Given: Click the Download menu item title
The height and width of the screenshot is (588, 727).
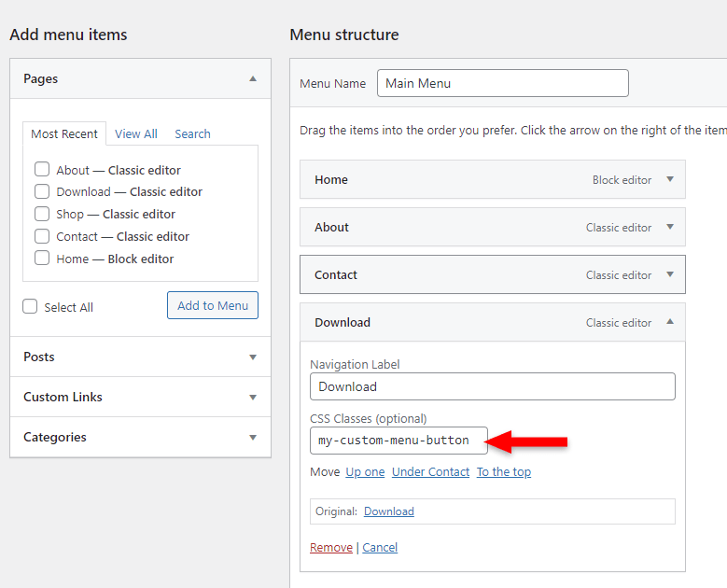Looking at the screenshot, I should pyautogui.click(x=343, y=322).
